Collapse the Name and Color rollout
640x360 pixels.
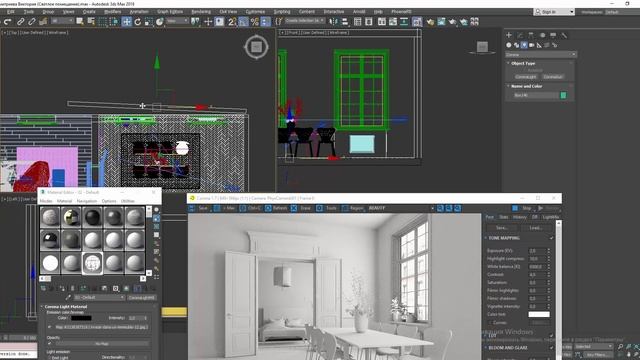point(527,86)
